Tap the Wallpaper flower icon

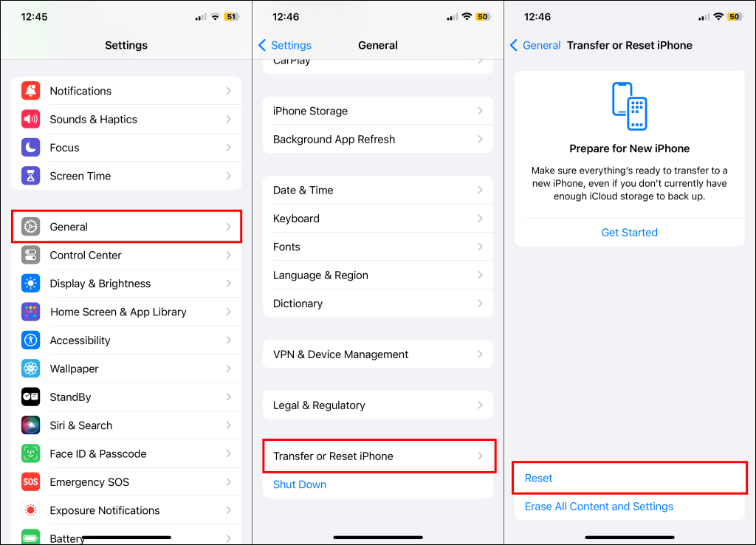pyautogui.click(x=30, y=369)
